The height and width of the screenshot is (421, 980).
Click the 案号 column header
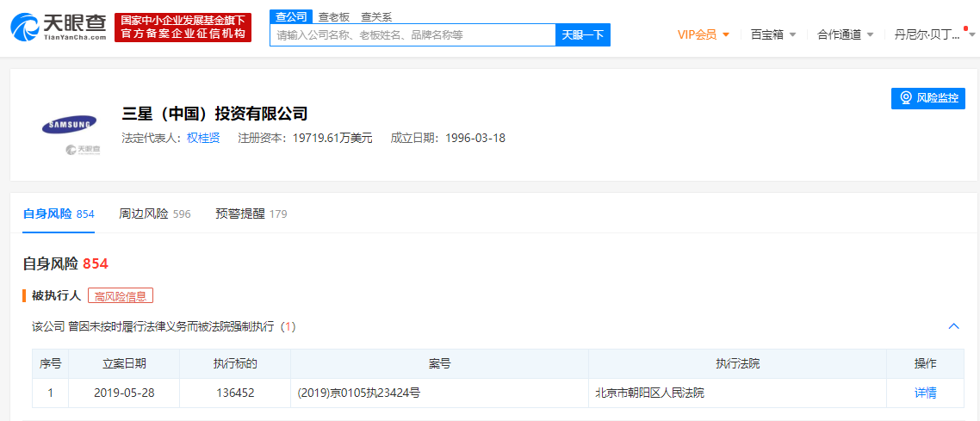pyautogui.click(x=439, y=363)
